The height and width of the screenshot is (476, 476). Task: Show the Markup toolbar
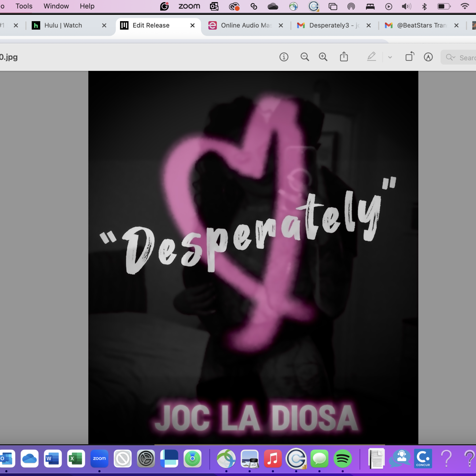tap(428, 57)
